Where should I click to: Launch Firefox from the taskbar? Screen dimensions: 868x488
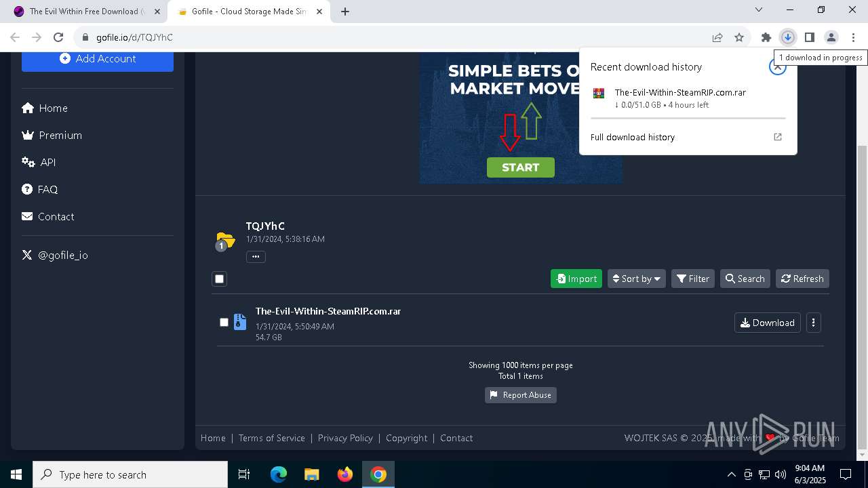[344, 474]
